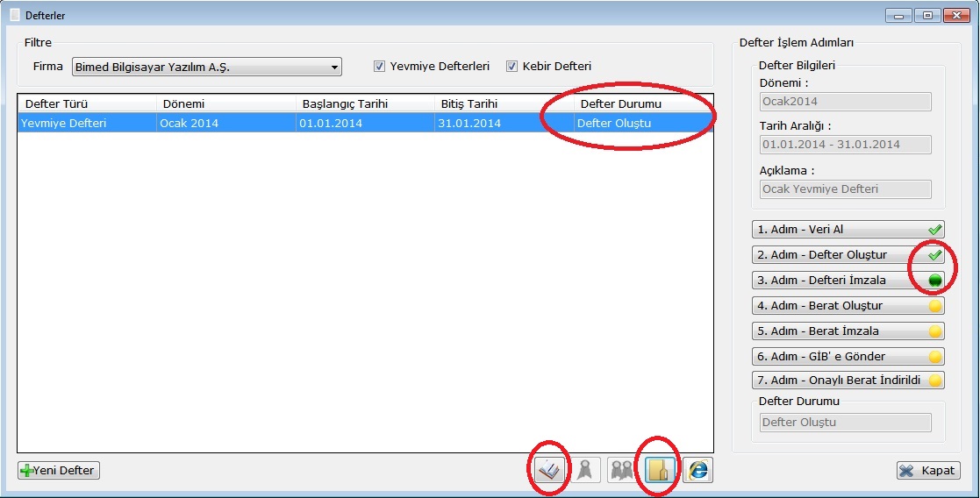Click the Açıklama field Ocak Yevmiye Defteri
The height and width of the screenshot is (498, 980).
pyautogui.click(x=846, y=189)
